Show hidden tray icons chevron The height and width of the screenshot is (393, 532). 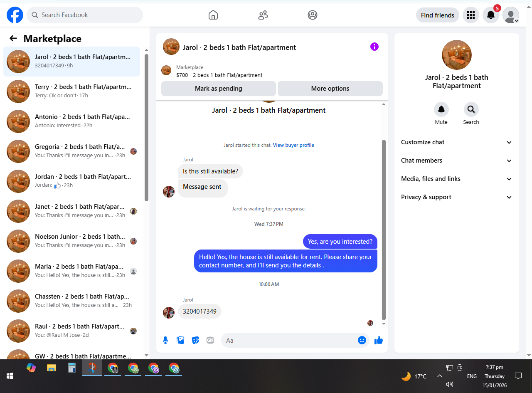coord(439,376)
